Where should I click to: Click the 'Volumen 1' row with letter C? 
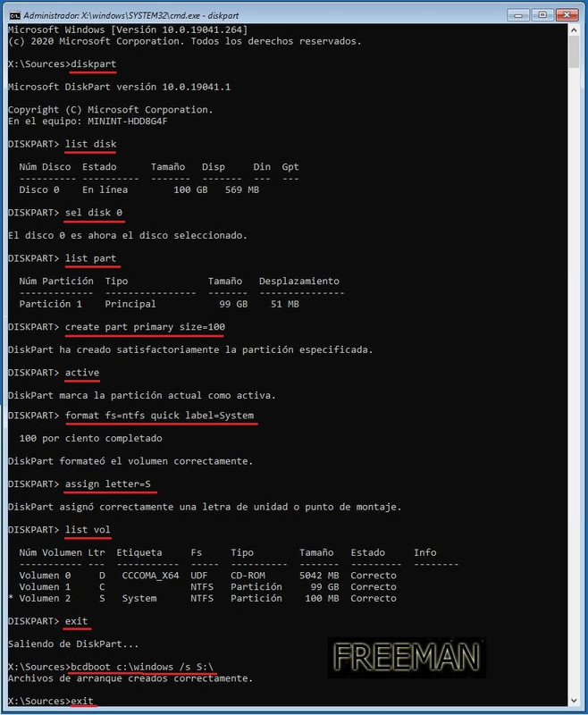pos(208,587)
